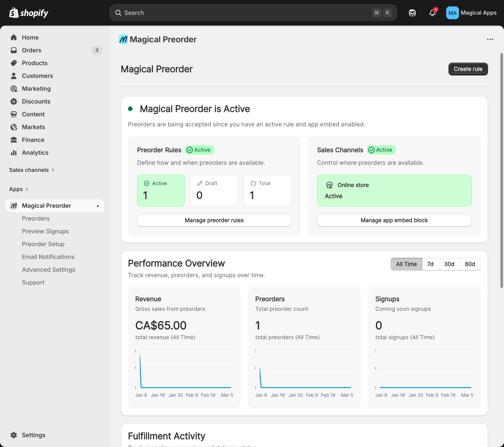
Task: Click the Discounts badge icon
Action: tap(14, 101)
